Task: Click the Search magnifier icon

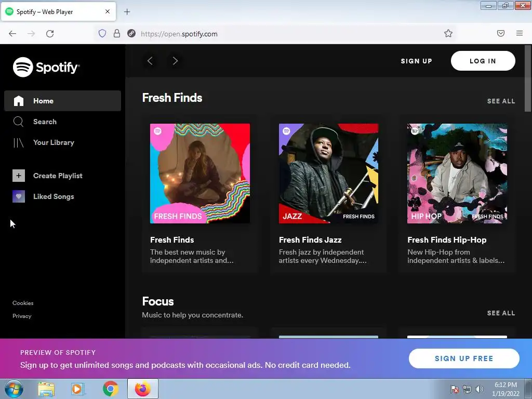Action: [18, 122]
